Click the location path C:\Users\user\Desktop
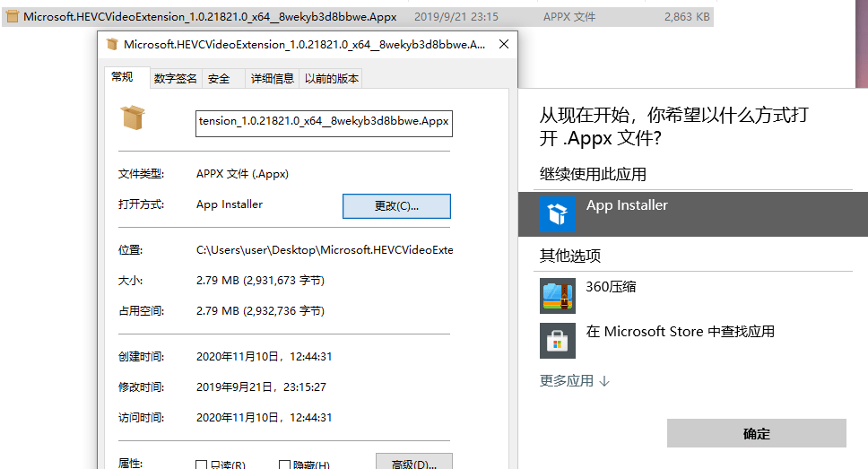This screenshot has height=469, width=868. click(325, 250)
